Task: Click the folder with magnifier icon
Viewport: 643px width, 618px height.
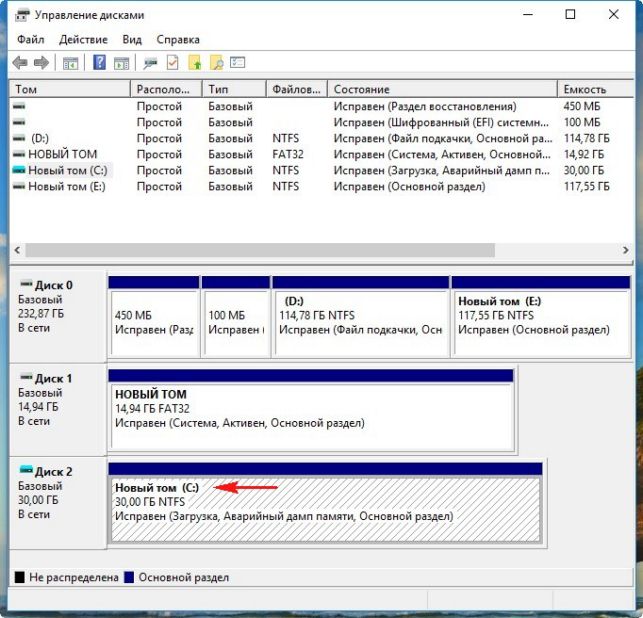Action: click(x=217, y=63)
